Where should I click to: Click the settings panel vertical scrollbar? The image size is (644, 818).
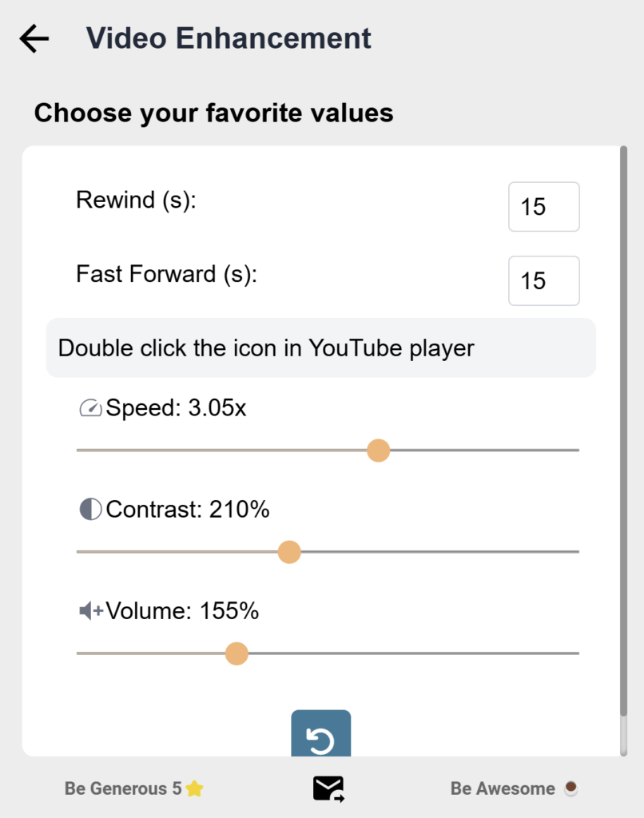[623, 431]
